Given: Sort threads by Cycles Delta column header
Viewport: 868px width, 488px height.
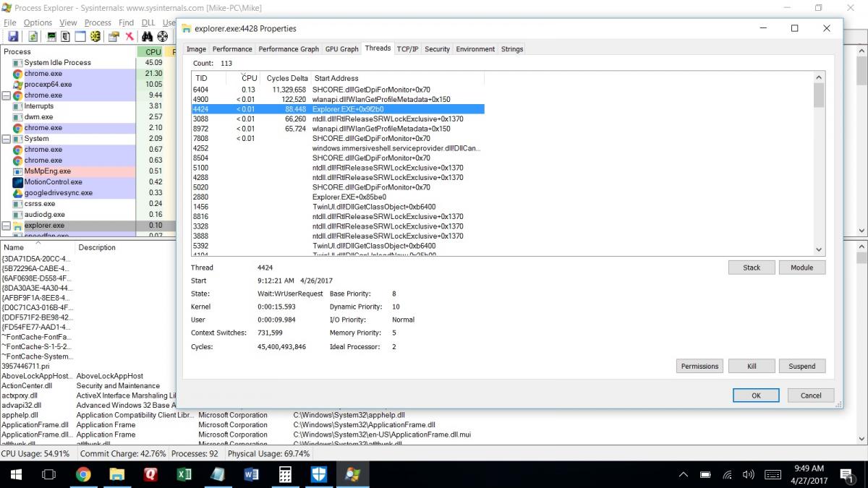Looking at the screenshot, I should tap(287, 78).
